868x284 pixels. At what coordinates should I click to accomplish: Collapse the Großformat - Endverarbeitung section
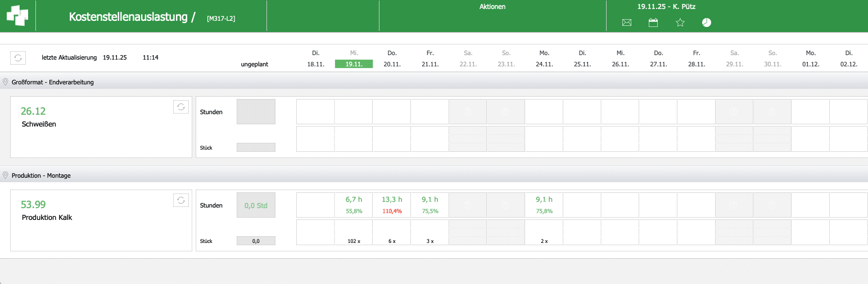click(53, 82)
